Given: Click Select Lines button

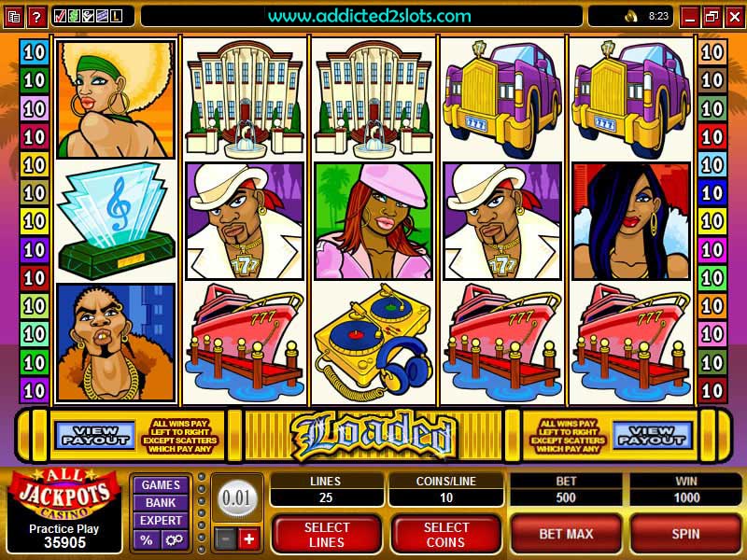Looking at the screenshot, I should 327,535.
